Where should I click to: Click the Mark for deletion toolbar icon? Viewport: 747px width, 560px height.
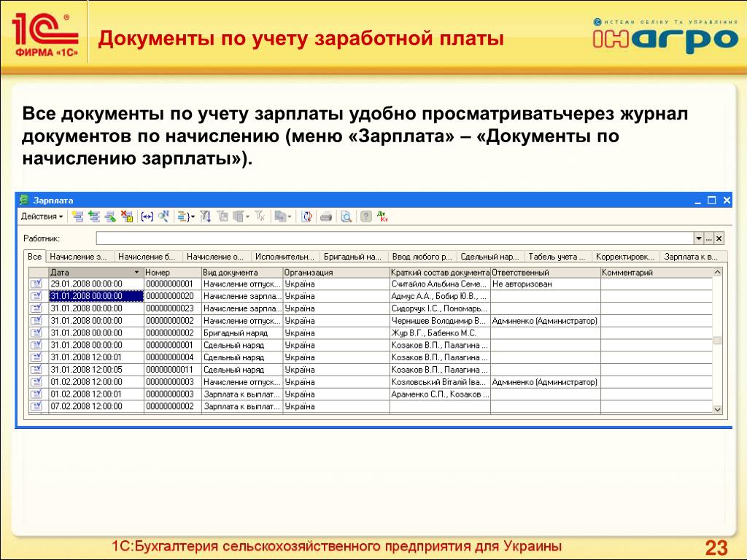[127, 217]
